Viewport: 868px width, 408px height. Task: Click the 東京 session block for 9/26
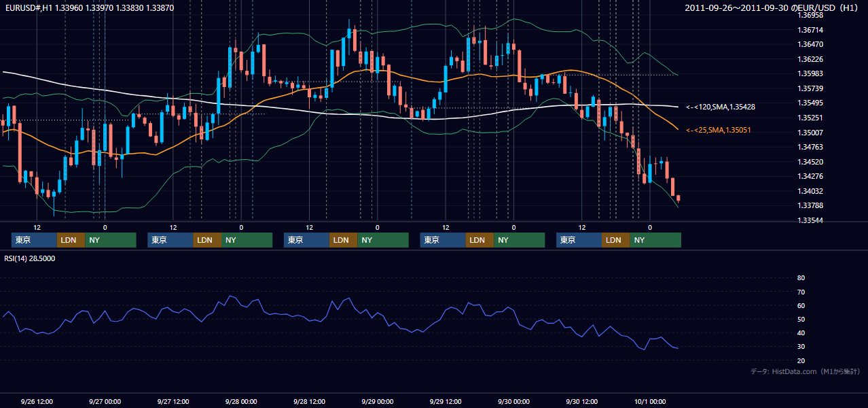34,240
